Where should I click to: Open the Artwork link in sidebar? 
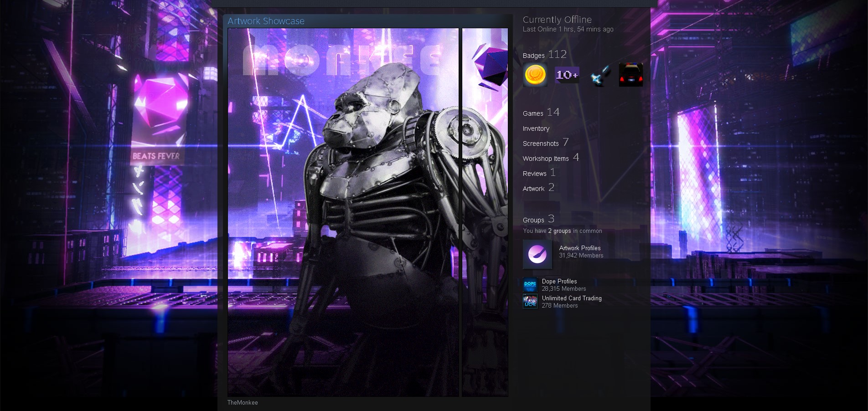click(539, 188)
